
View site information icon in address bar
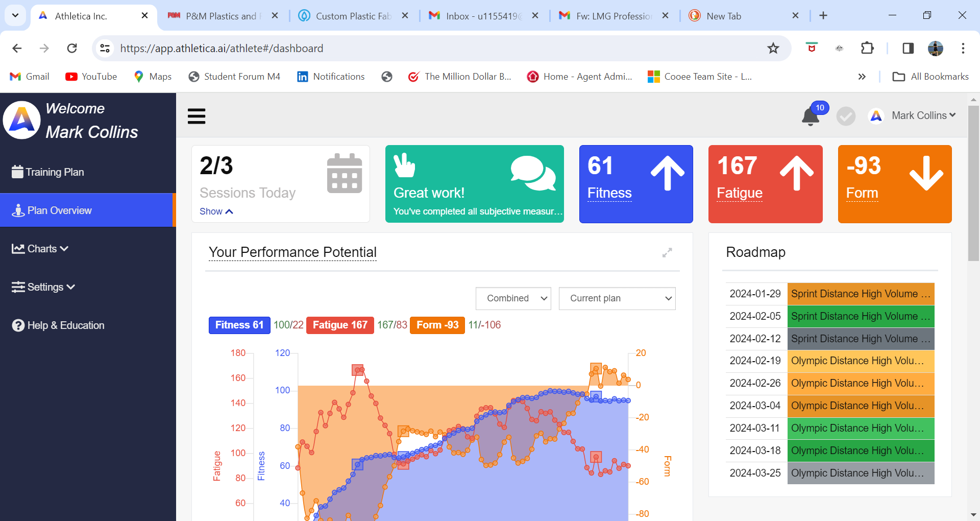[105, 48]
